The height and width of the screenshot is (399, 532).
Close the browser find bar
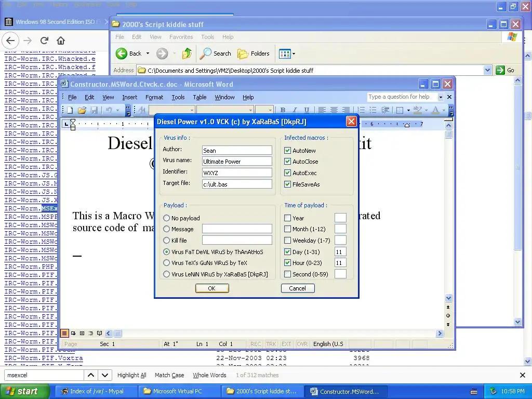(523, 375)
